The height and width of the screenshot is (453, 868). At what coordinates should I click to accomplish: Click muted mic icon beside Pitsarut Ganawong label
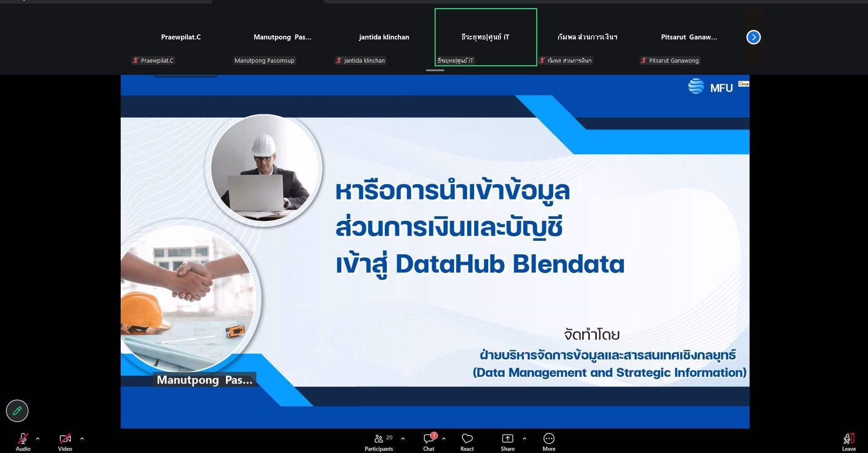click(x=643, y=60)
